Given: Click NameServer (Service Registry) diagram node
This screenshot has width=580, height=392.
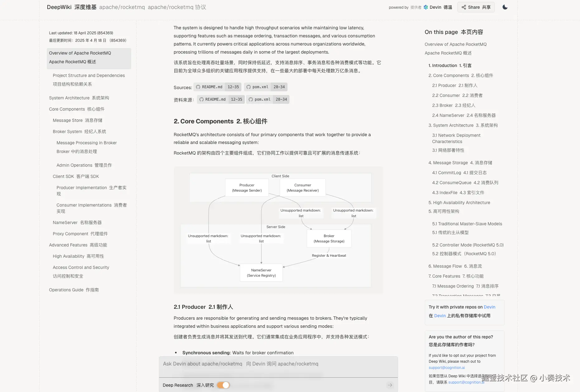Looking at the screenshot, I should pyautogui.click(x=261, y=273).
